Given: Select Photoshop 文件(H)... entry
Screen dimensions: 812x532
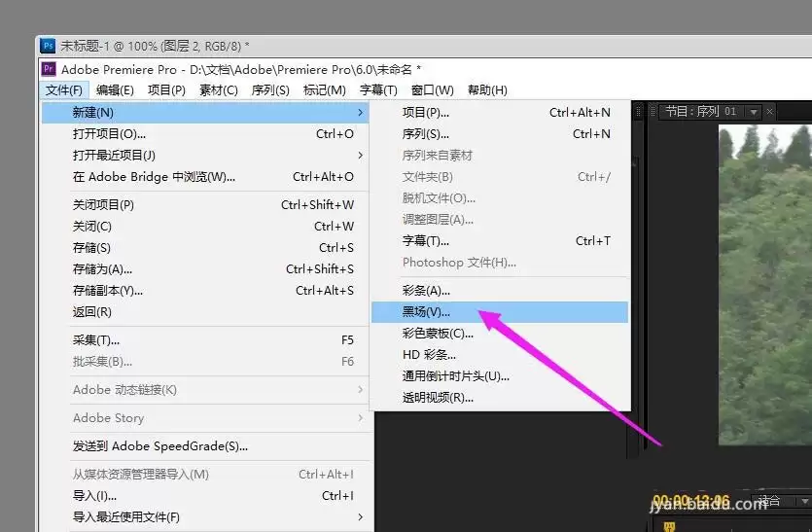Looking at the screenshot, I should pos(500,263).
